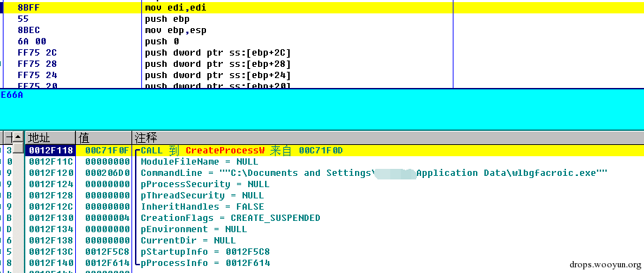Click the stack pane scrollbar thumb

pyautogui.click(x=18, y=148)
